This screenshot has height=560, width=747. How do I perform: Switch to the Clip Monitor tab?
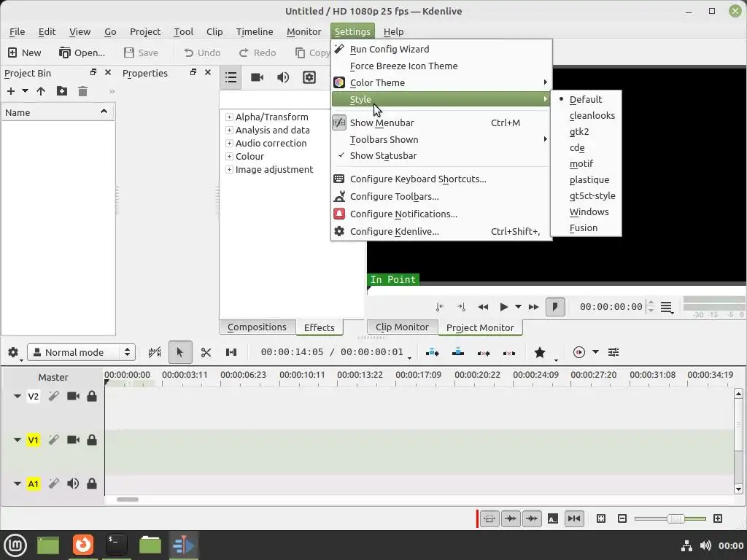click(x=402, y=327)
